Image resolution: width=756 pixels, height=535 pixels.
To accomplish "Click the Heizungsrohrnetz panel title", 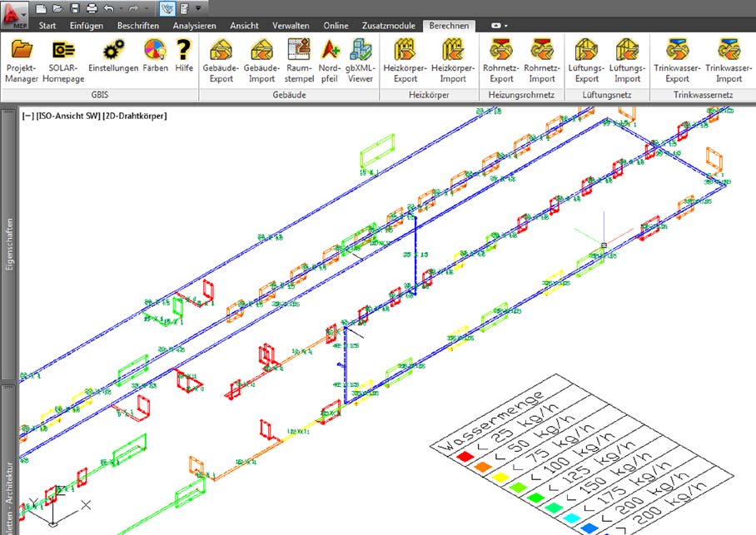I will pos(521,95).
